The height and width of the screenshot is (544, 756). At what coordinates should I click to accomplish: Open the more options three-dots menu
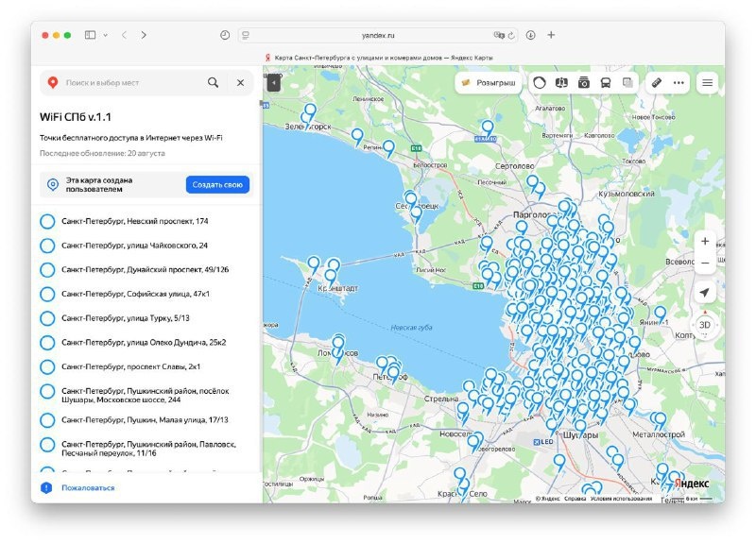click(679, 83)
